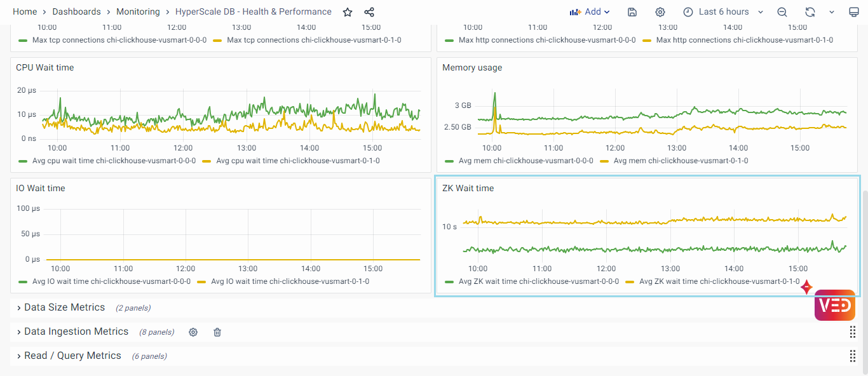
Task: Open the VED assistant floating icon
Action: point(834,305)
